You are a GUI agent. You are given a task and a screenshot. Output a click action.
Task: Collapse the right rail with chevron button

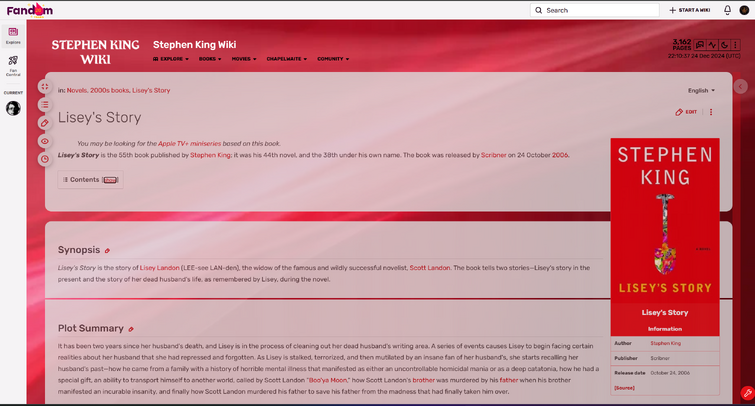[x=741, y=87]
